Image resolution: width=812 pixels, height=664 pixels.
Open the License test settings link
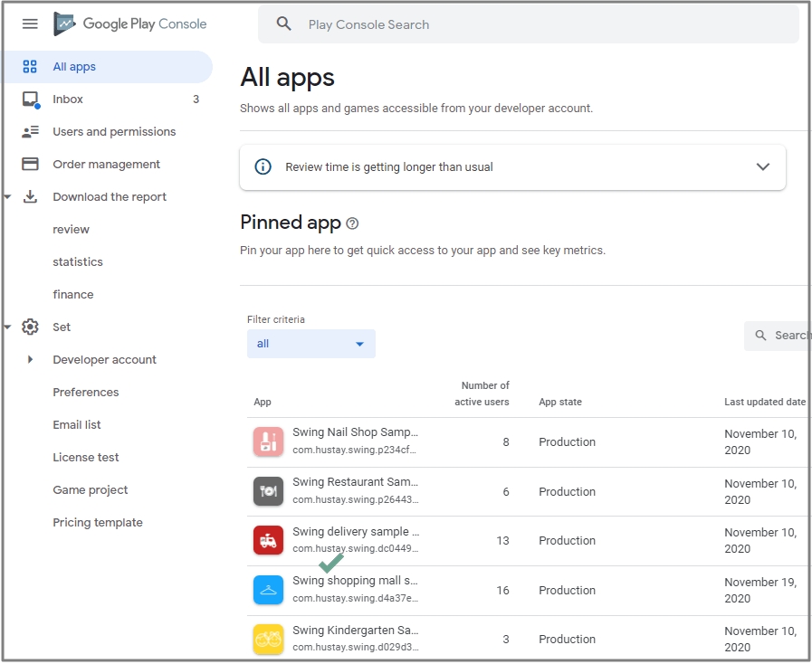click(86, 458)
